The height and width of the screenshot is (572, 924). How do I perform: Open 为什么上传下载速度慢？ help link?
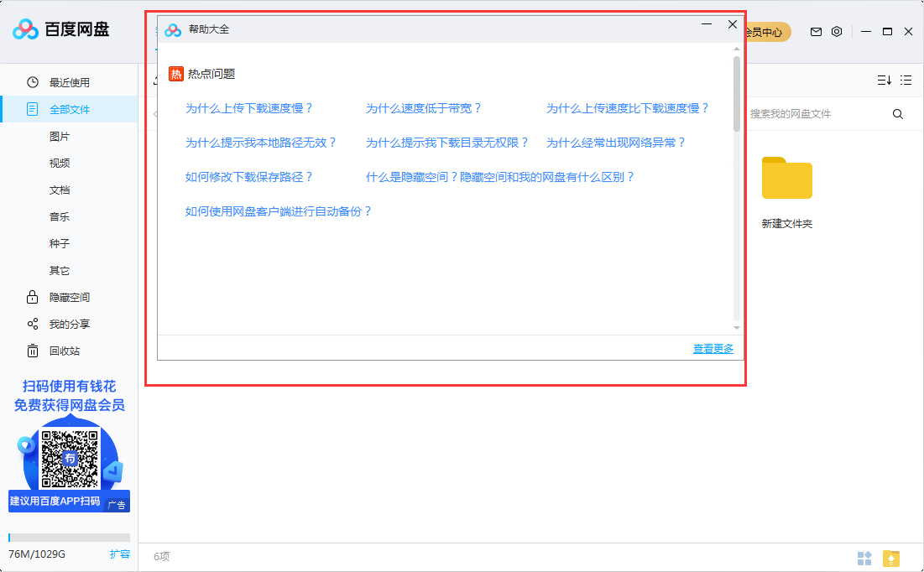249,108
